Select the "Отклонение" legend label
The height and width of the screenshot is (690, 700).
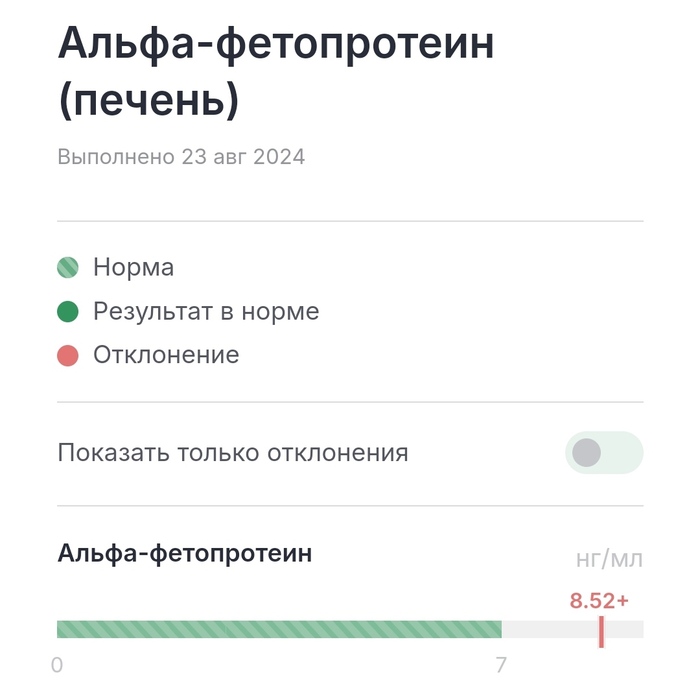[166, 355]
